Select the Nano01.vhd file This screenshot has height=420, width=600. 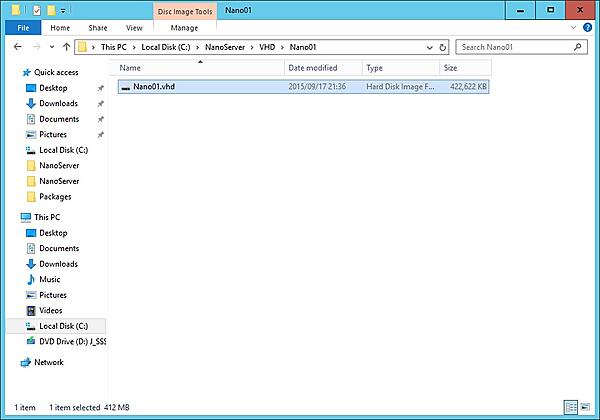coord(303,86)
